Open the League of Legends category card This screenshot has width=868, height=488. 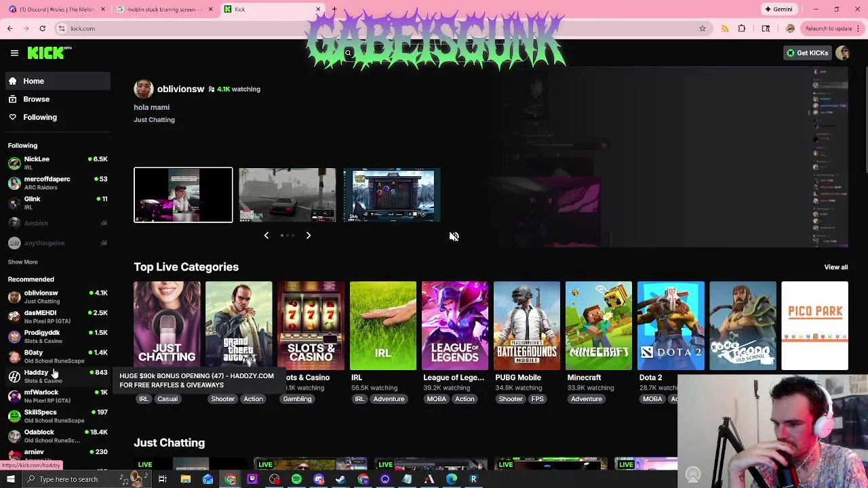[x=455, y=326]
